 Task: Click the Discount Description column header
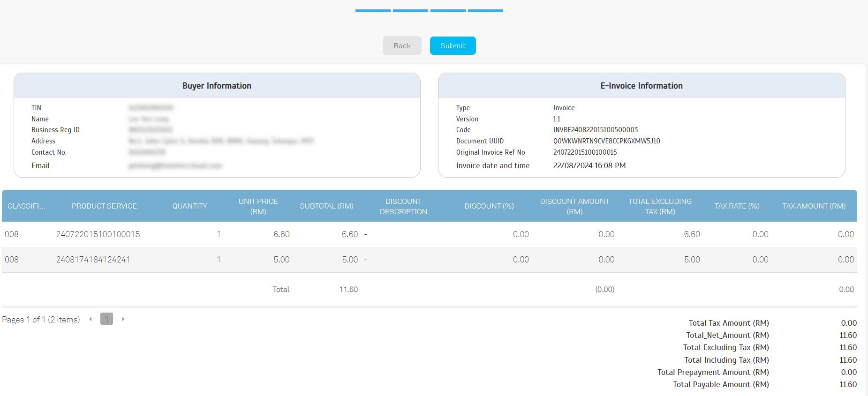click(x=403, y=206)
